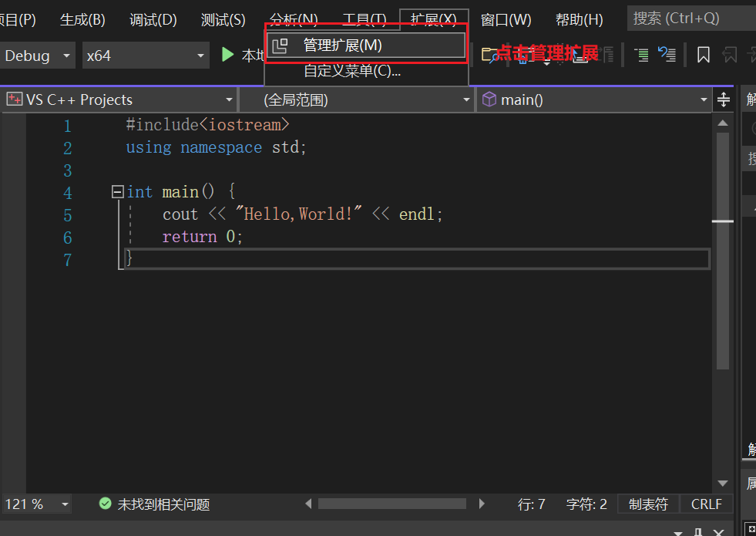
Task: Click the manage extensions menu item icon
Action: (280, 46)
